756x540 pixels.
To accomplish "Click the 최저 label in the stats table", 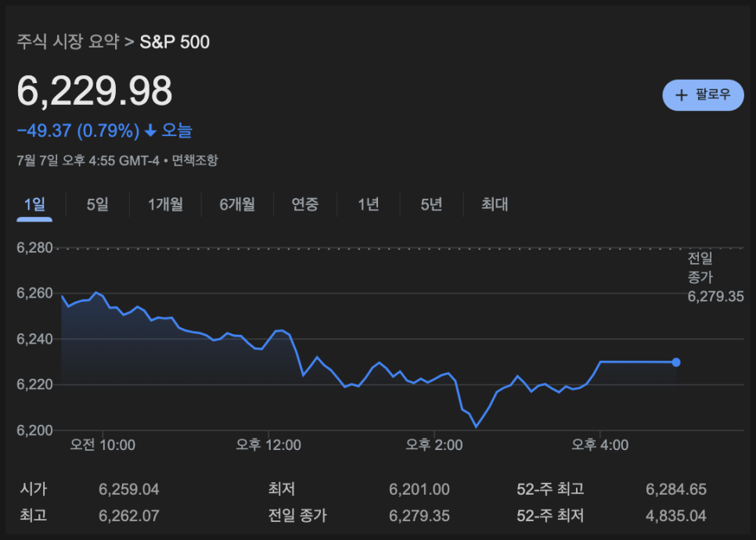I will (x=282, y=489).
